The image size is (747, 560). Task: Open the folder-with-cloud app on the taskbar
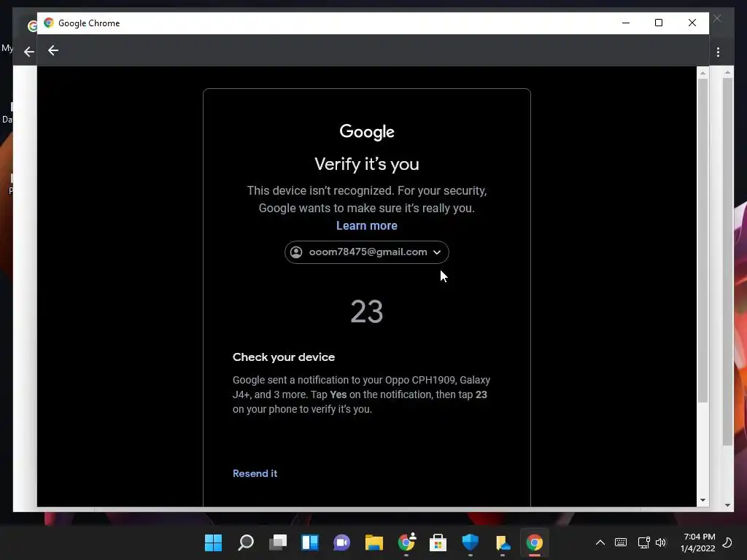pyautogui.click(x=503, y=542)
